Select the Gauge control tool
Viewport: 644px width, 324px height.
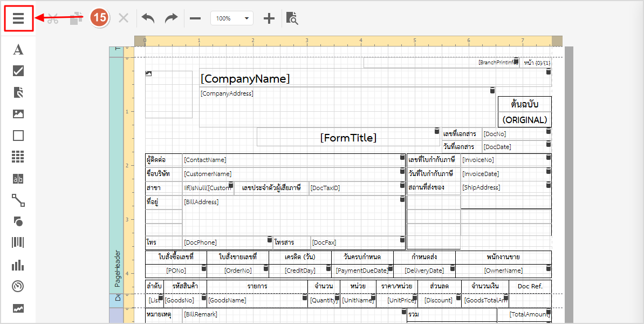[18, 286]
